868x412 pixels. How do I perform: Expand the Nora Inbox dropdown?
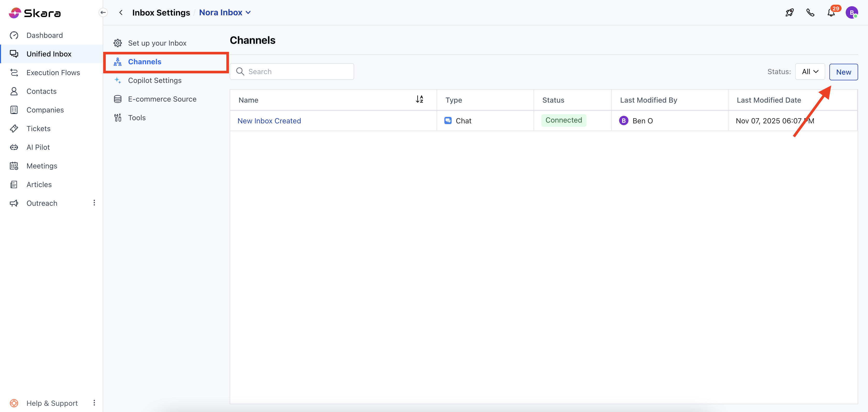click(x=225, y=12)
